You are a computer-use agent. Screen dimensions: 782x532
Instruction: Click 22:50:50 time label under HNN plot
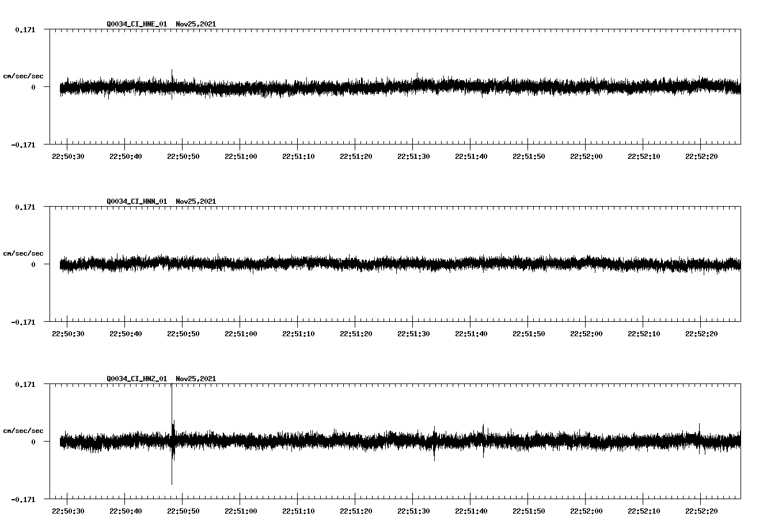[x=183, y=333]
